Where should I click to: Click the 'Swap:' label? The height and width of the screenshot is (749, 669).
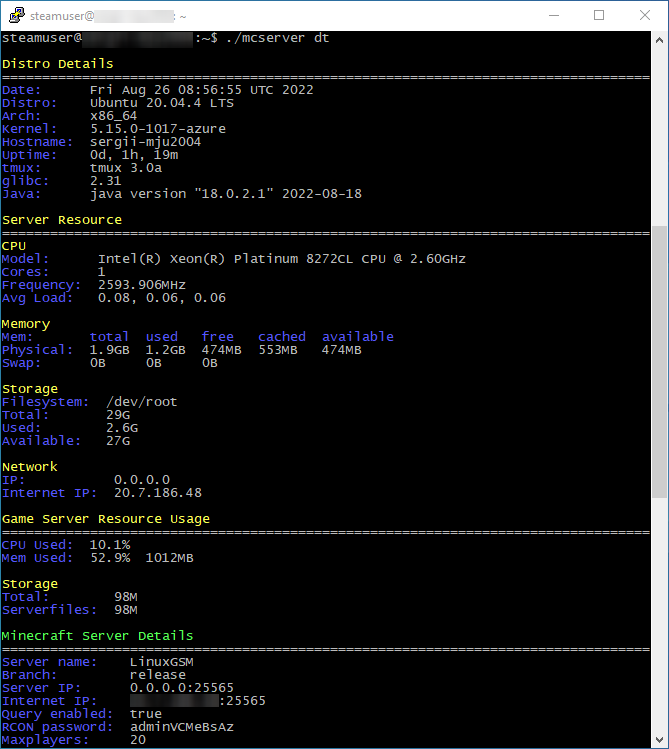[21, 363]
